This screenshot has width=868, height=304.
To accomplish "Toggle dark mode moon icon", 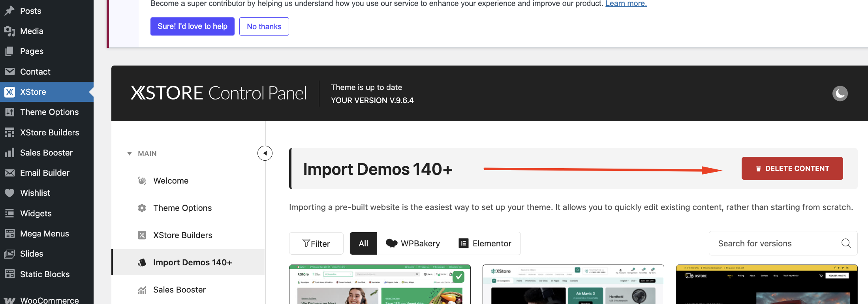I will click(x=840, y=94).
